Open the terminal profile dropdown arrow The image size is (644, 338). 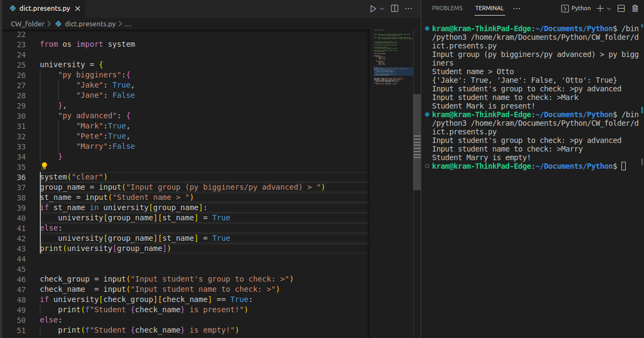tap(609, 8)
